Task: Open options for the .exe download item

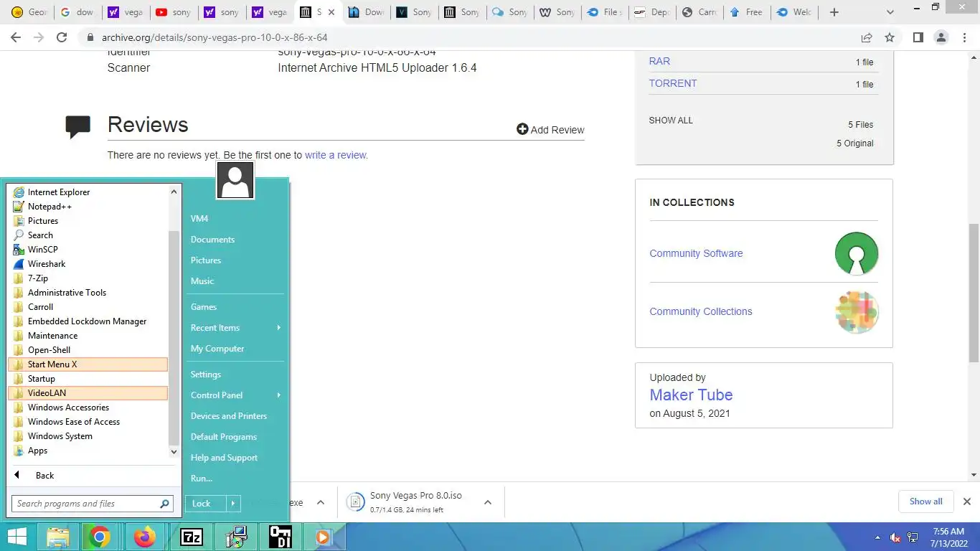Action: [321, 502]
